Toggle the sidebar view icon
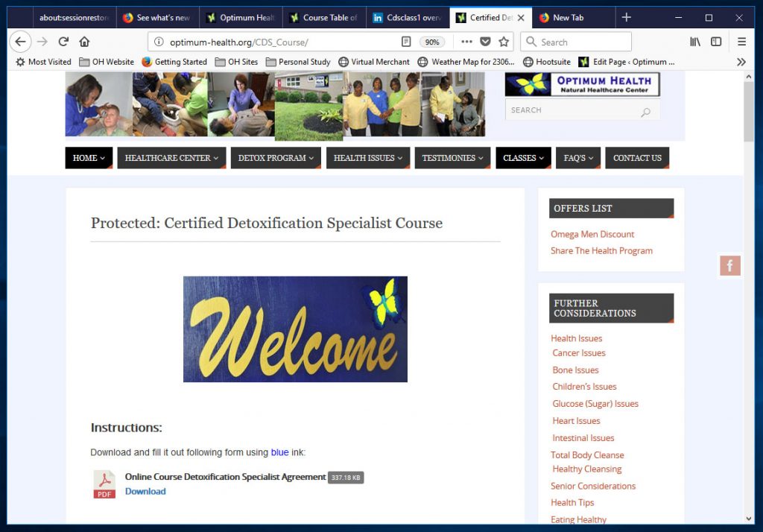 pyautogui.click(x=716, y=42)
